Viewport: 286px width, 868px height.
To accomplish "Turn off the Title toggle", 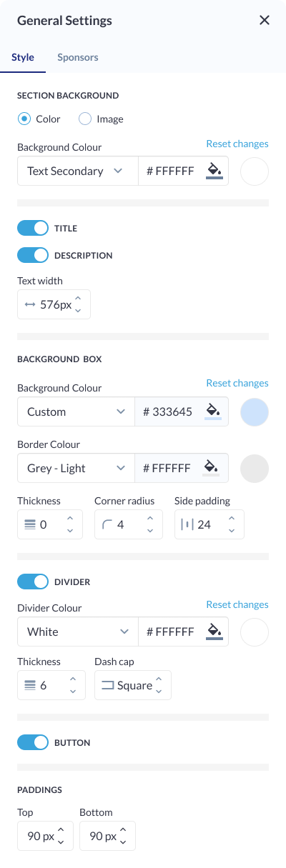I will pos(33,228).
